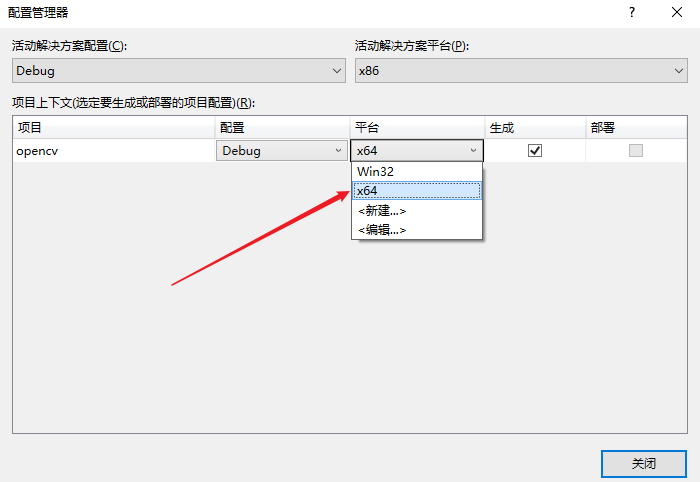Open the active solution platform x86 dropdown

tap(521, 71)
